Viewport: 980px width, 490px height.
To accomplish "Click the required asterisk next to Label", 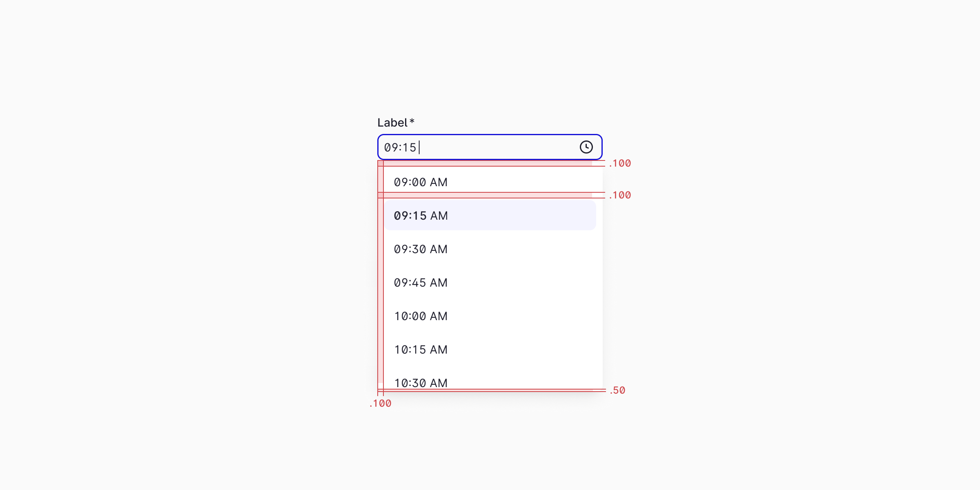I will point(412,121).
